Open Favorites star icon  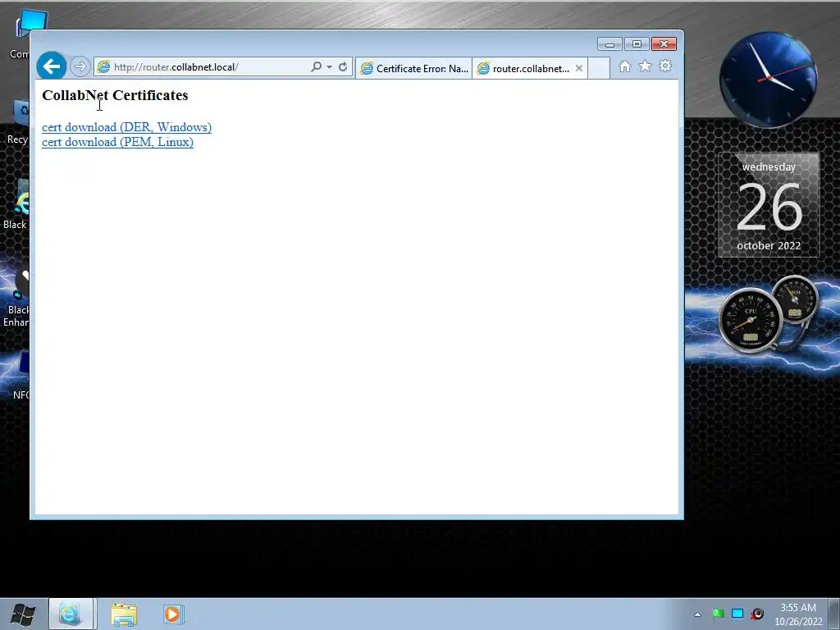pos(645,66)
